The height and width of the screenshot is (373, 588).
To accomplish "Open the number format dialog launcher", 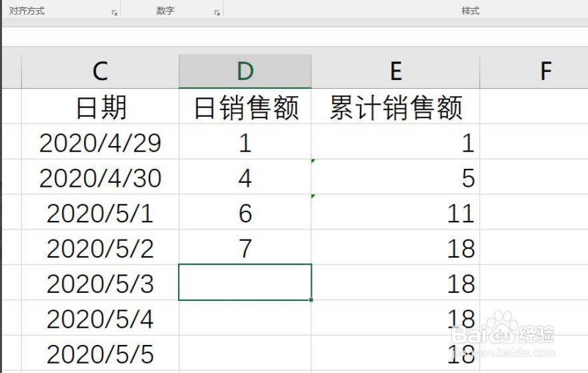I will [217, 13].
